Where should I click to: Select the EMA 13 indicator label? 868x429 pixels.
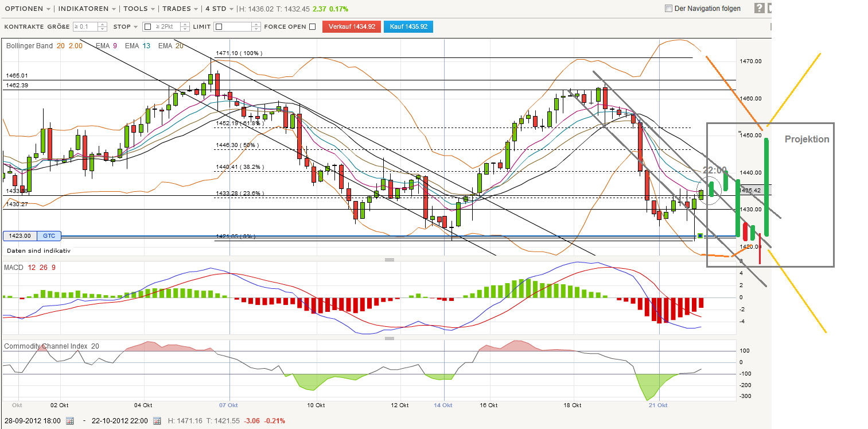click(x=138, y=46)
